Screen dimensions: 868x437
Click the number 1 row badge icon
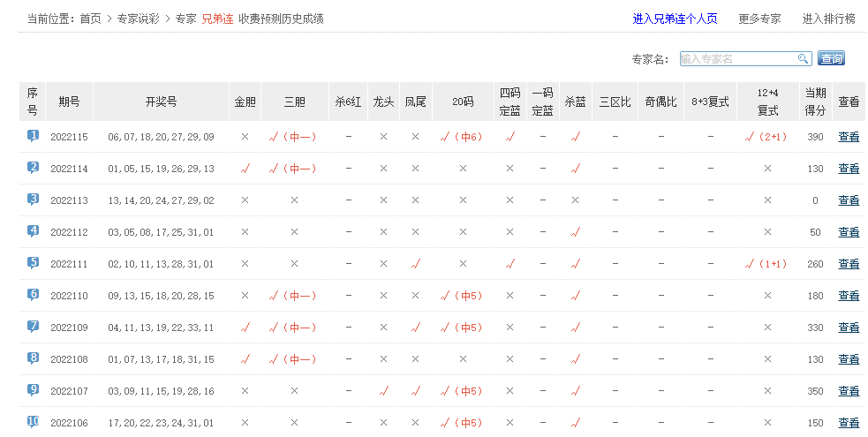[33, 136]
